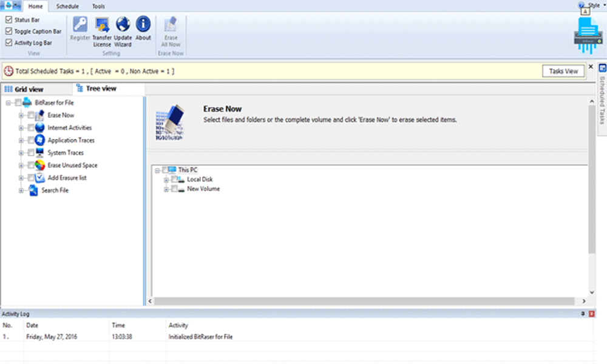
Task: Start the Update Wizard globe icon
Action: [x=123, y=24]
